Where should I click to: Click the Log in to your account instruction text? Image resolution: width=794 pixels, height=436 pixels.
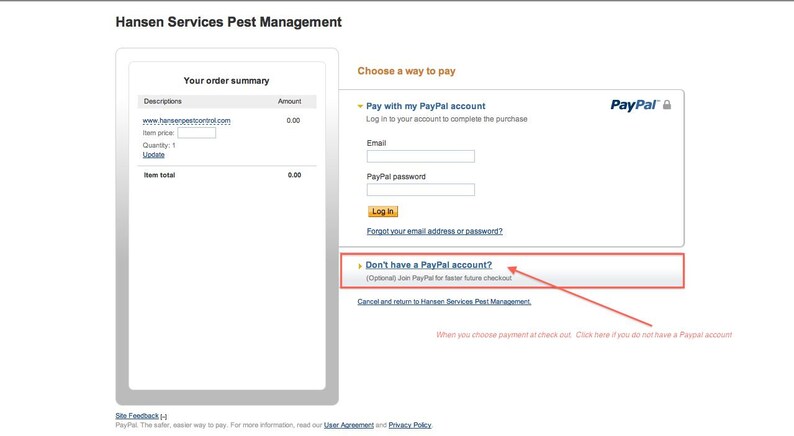pos(447,119)
